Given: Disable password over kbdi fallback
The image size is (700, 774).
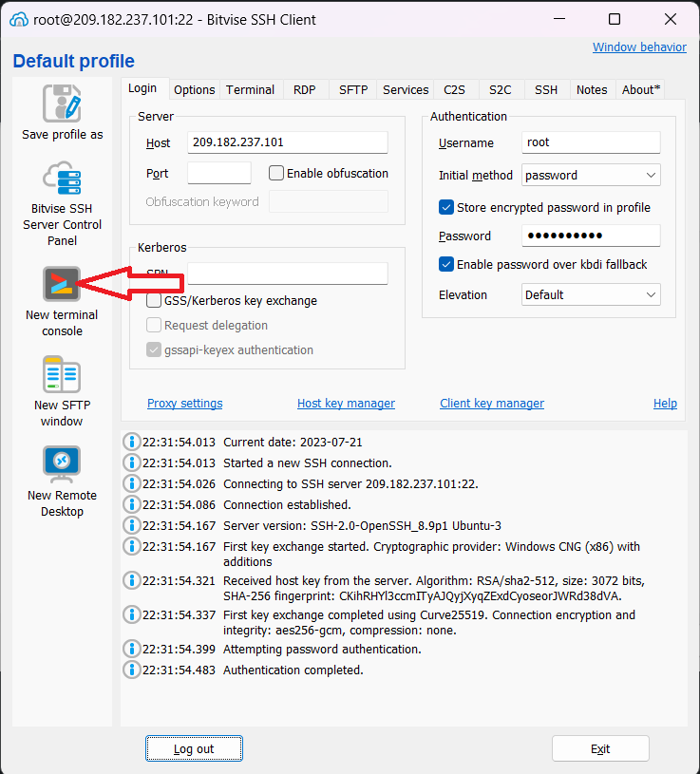Looking at the screenshot, I should point(446,265).
